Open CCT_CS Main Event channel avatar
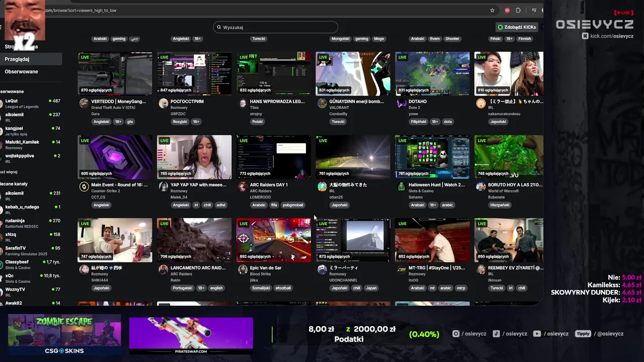Viewport: 644px width, 362px height. click(x=84, y=187)
